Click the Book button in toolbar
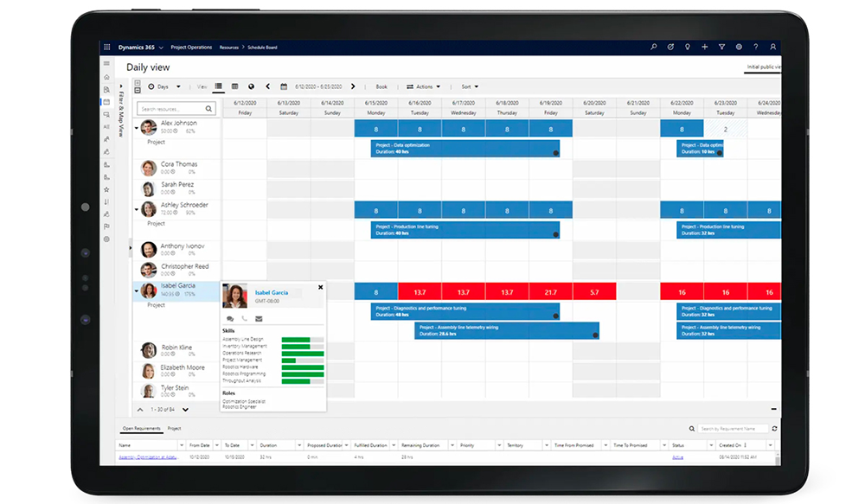This screenshot has height=504, width=865. coord(381,86)
